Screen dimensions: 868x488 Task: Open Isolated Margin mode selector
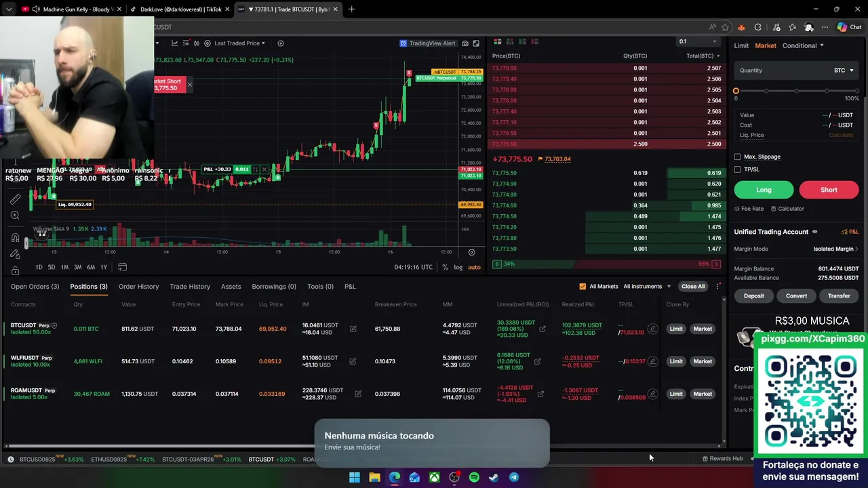pyautogui.click(x=836, y=249)
